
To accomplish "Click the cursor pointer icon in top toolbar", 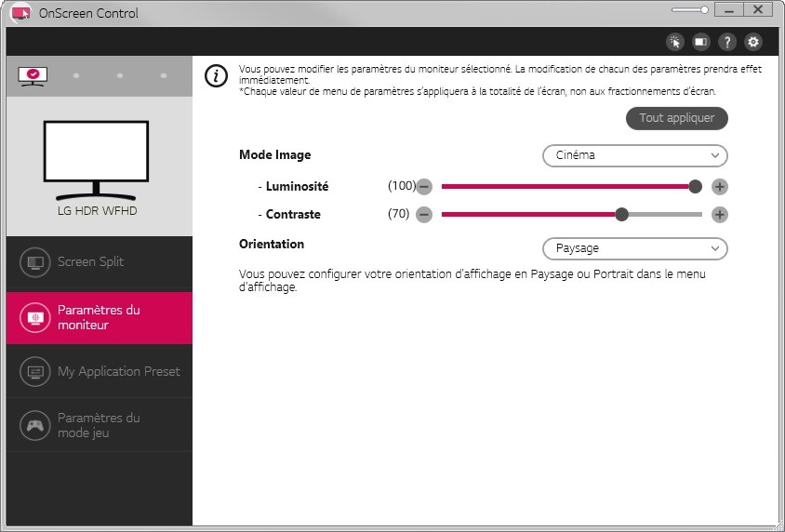I will (x=675, y=42).
